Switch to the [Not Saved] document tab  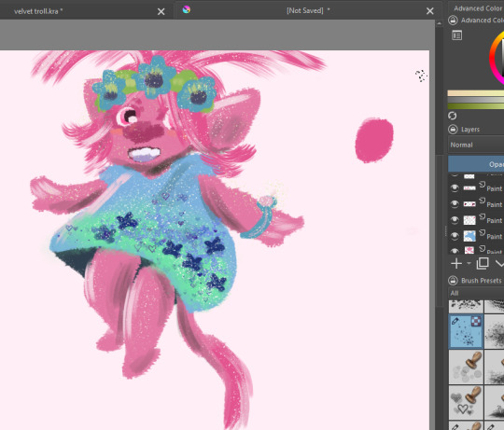click(x=308, y=10)
